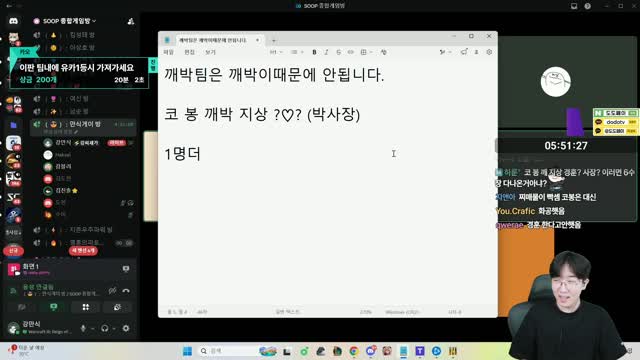The height and width of the screenshot is (360, 640).
Task: Open the table insert dropdown
Action: (366, 52)
